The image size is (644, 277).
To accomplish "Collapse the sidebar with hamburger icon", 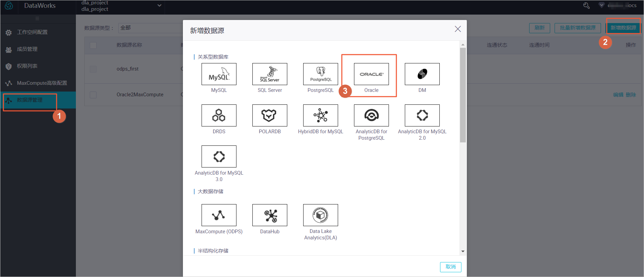I will [x=37, y=19].
